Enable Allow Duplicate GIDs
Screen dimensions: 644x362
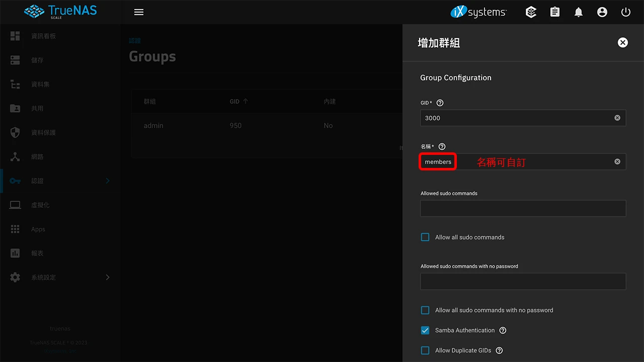[425, 350]
